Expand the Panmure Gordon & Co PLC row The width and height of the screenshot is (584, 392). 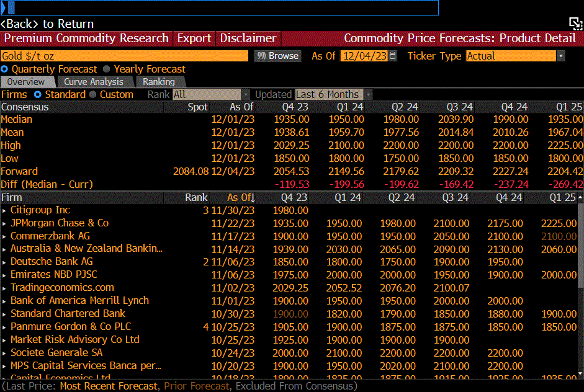(x=4, y=327)
